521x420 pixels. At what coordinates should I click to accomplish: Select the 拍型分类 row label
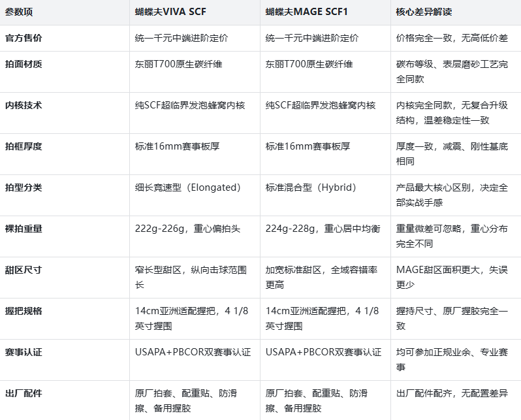[24, 187]
